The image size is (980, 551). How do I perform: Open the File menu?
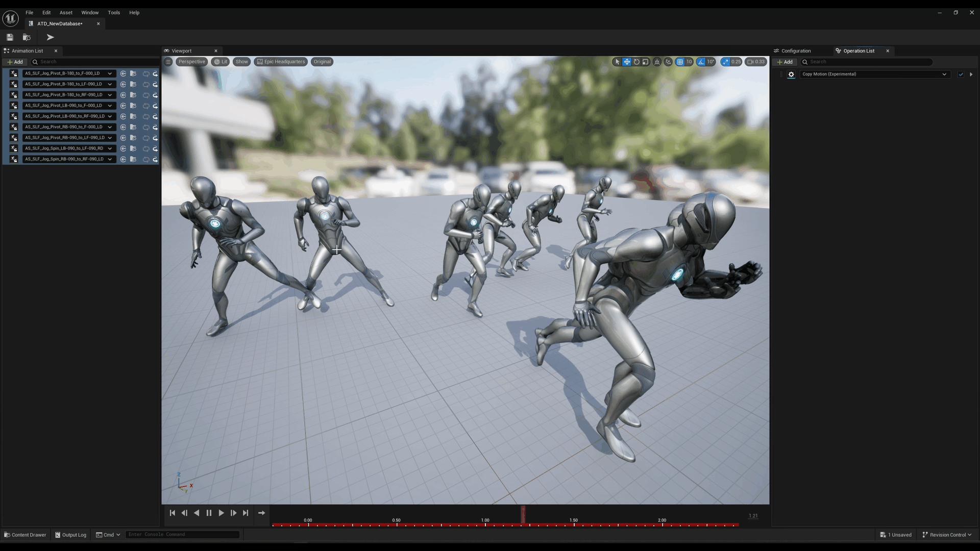pyautogui.click(x=30, y=13)
